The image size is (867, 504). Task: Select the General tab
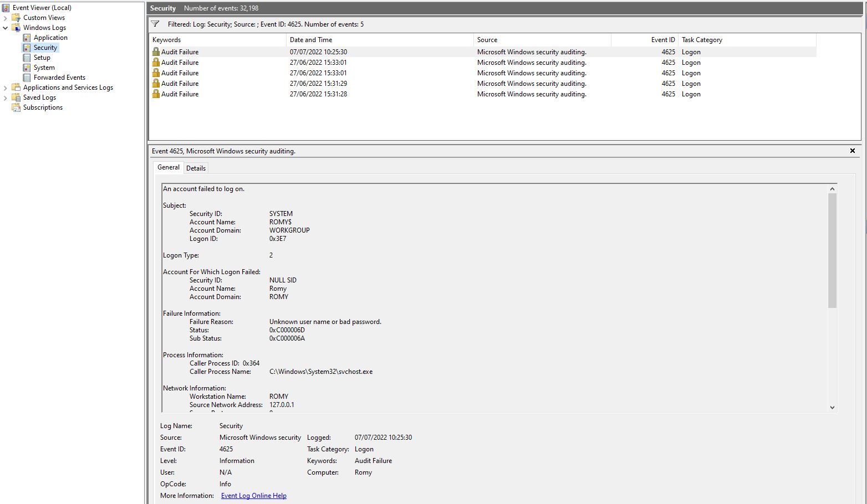point(169,167)
